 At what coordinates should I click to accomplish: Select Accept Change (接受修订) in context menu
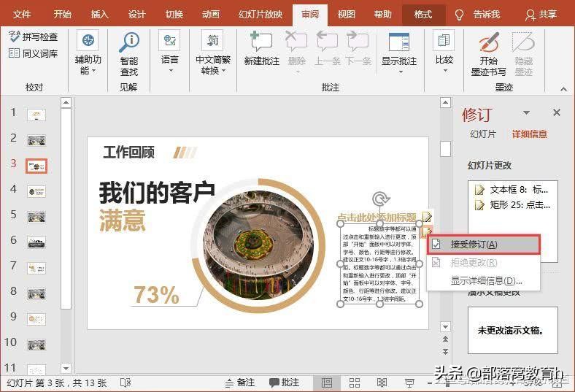483,245
